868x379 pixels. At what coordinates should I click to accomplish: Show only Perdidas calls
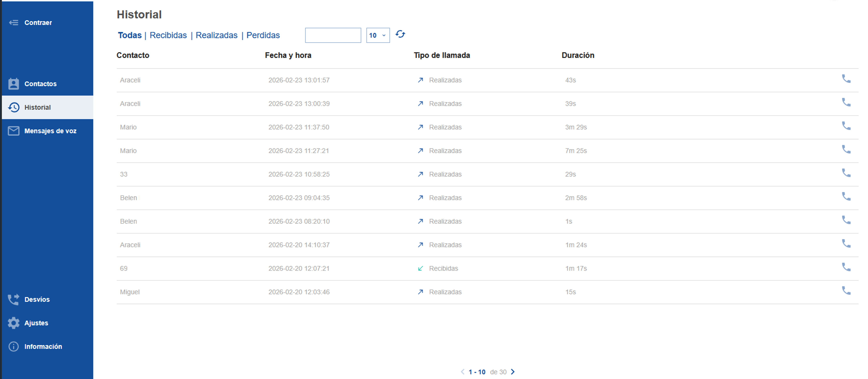point(263,35)
